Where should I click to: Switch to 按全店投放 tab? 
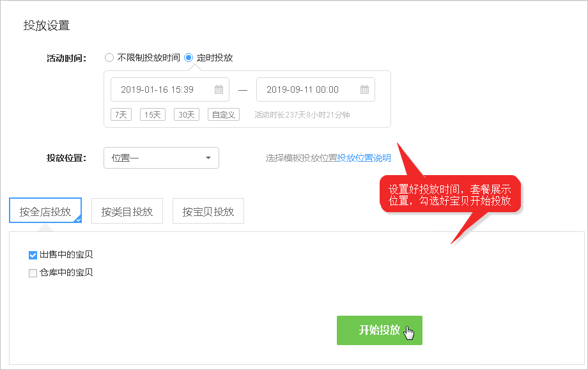pyautogui.click(x=45, y=211)
